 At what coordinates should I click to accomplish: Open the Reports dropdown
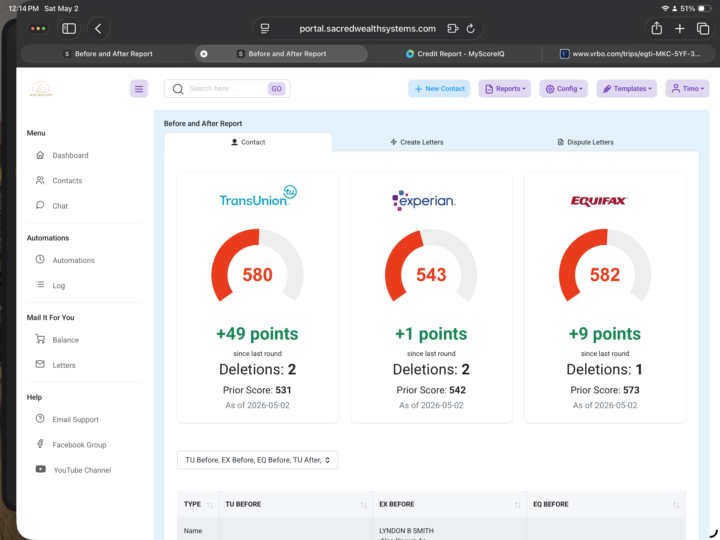(505, 89)
